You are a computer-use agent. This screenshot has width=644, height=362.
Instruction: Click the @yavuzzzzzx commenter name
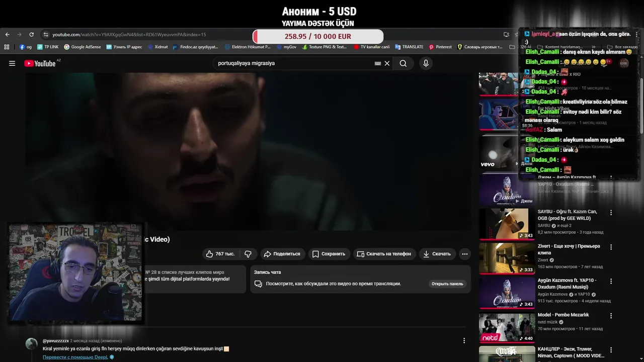56,341
